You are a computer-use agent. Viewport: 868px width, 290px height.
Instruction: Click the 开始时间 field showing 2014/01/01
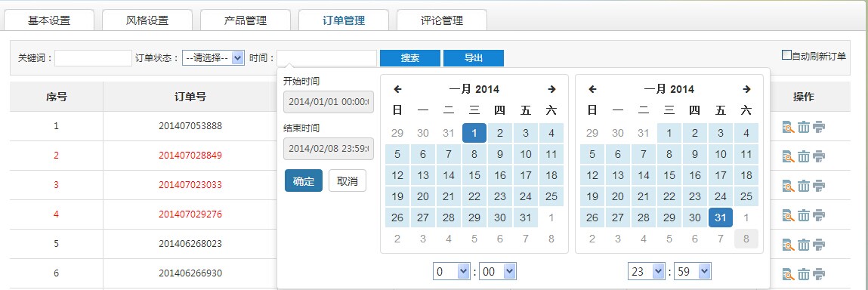point(329,102)
